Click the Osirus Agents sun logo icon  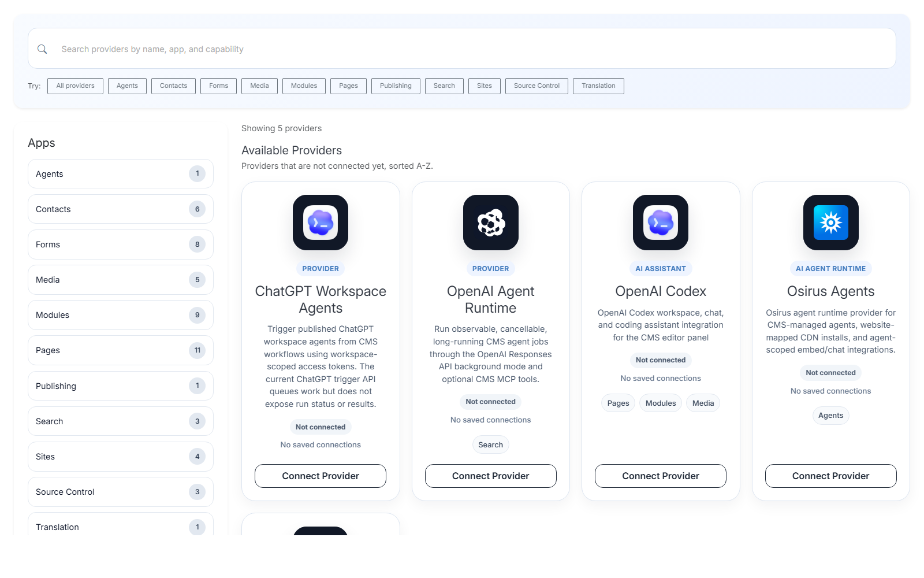tap(831, 223)
